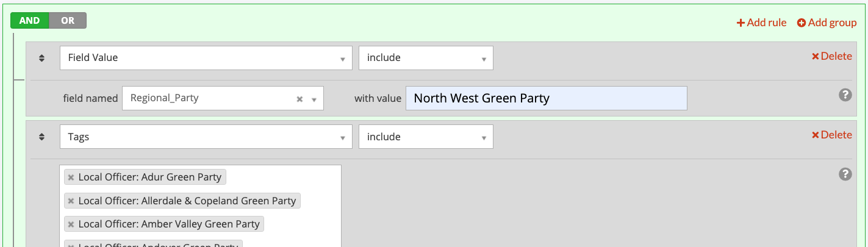Open the include dropdown for Field Value rule

click(426, 58)
